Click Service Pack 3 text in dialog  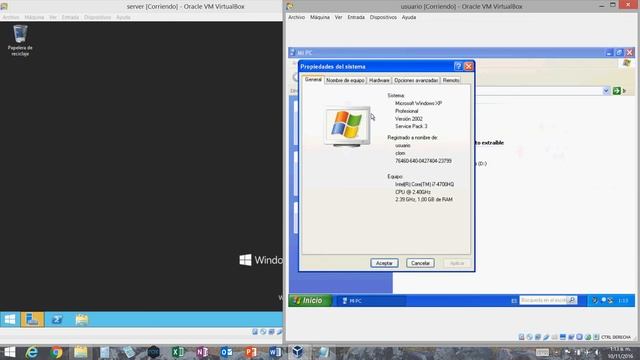pyautogui.click(x=411, y=126)
